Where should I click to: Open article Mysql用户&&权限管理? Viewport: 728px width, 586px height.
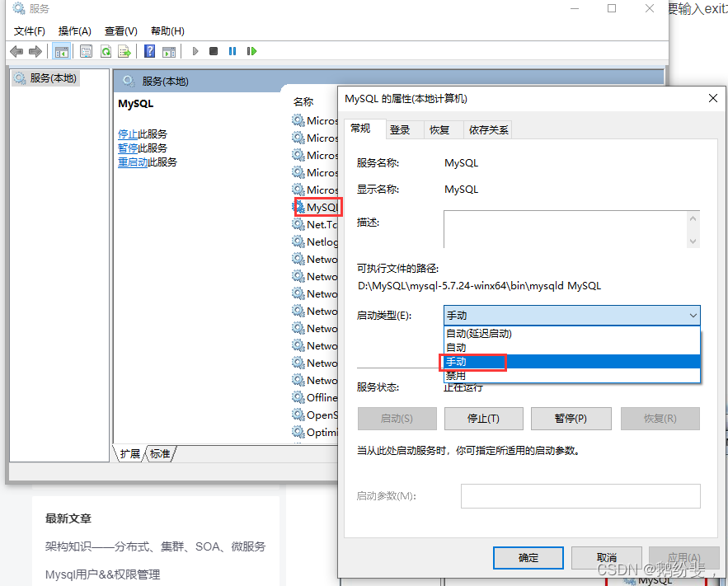tap(102, 574)
